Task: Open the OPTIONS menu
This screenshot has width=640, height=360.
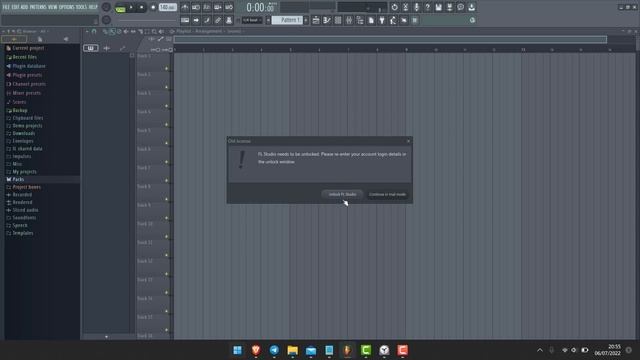Action: pos(67,7)
